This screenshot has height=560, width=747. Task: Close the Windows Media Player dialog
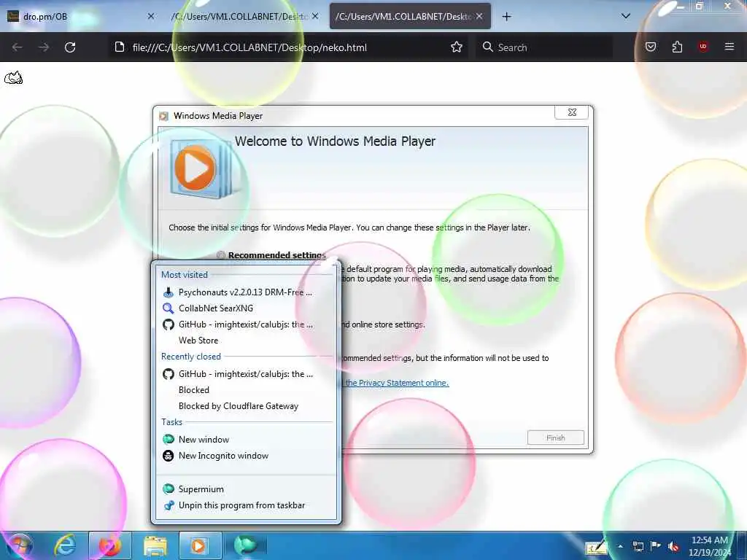click(x=572, y=112)
